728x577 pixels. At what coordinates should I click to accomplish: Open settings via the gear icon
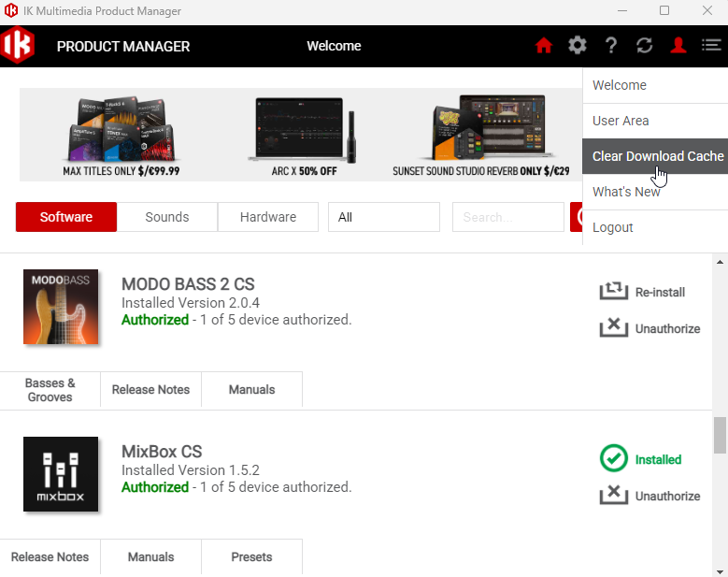(578, 46)
